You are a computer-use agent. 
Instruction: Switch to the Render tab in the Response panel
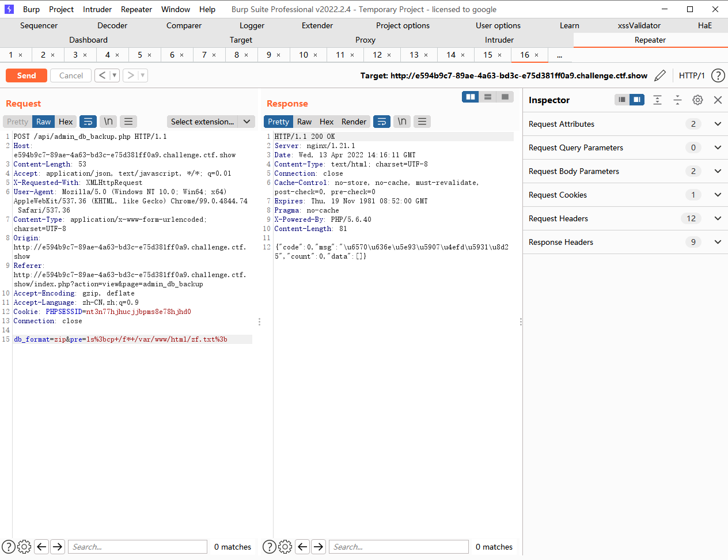[x=354, y=122]
